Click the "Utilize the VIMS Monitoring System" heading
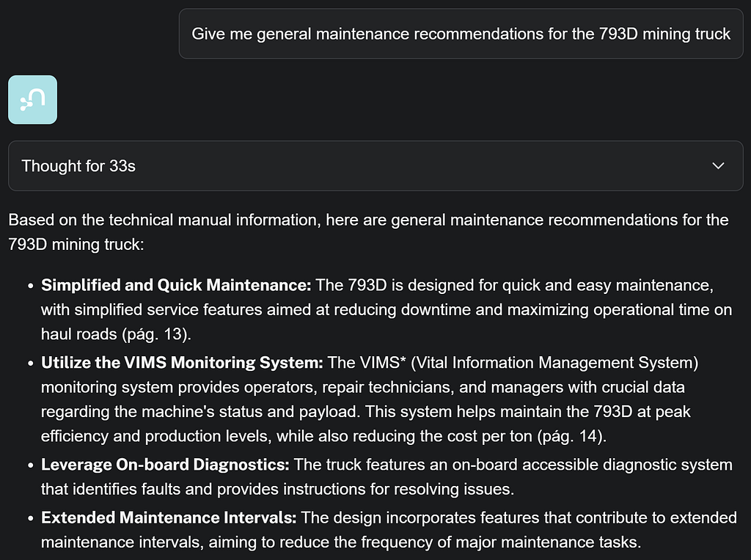This screenshot has height=560, width=751. point(182,362)
